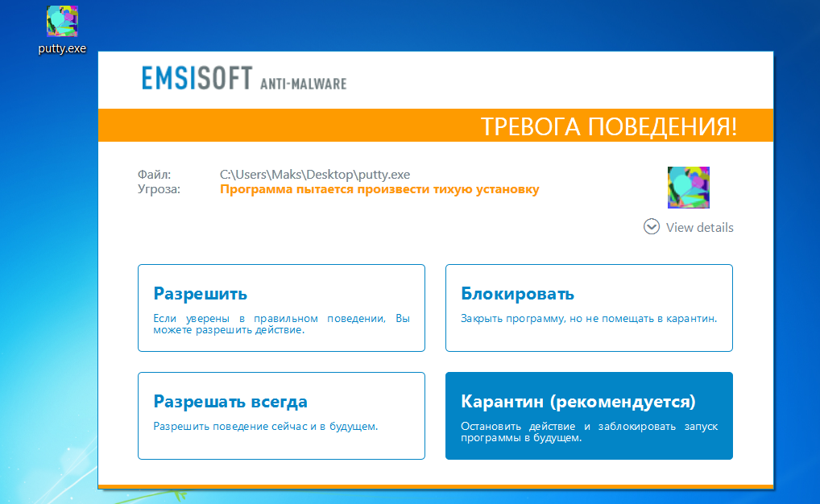Viewport: 820px width, 504px height.
Task: Click the View details link text
Action: coord(700,227)
